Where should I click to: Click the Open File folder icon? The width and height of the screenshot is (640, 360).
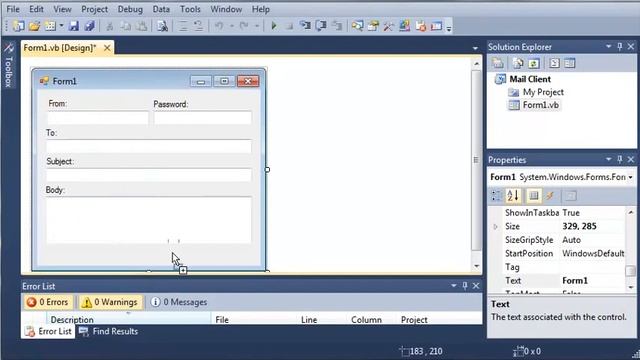[34, 26]
